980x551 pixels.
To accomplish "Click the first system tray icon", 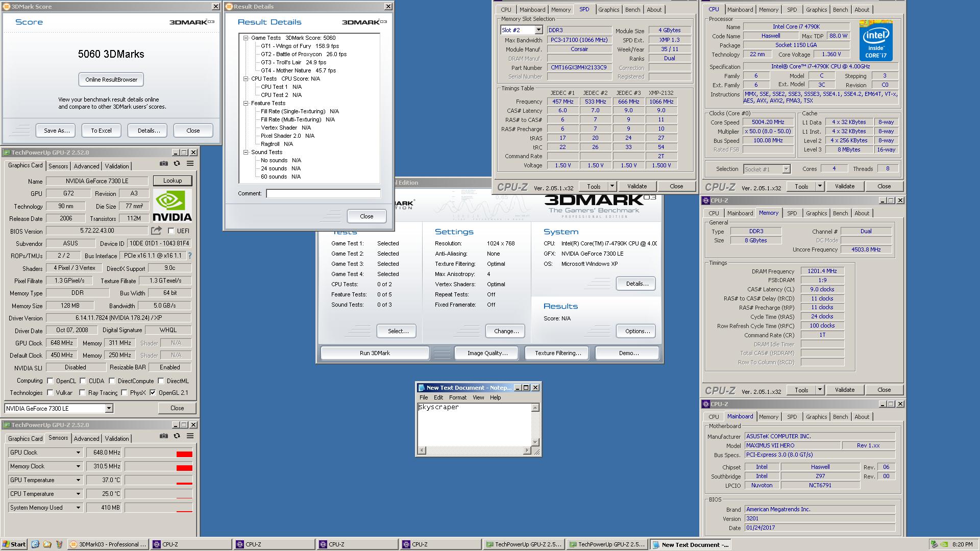I will point(934,544).
